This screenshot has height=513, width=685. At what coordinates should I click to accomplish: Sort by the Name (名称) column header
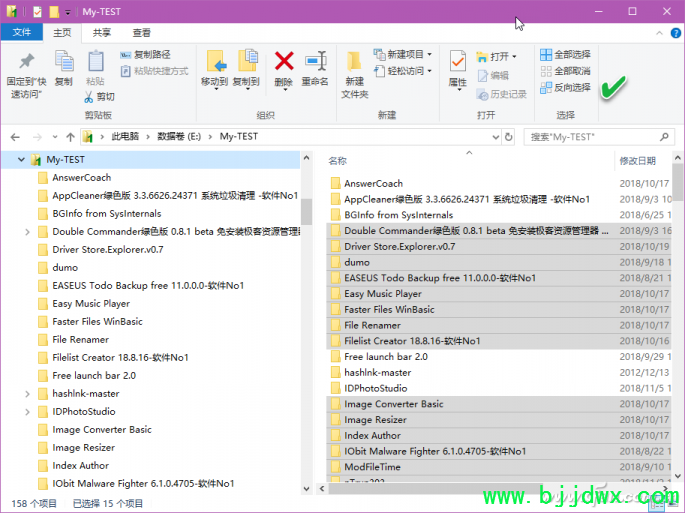pyautogui.click(x=337, y=161)
